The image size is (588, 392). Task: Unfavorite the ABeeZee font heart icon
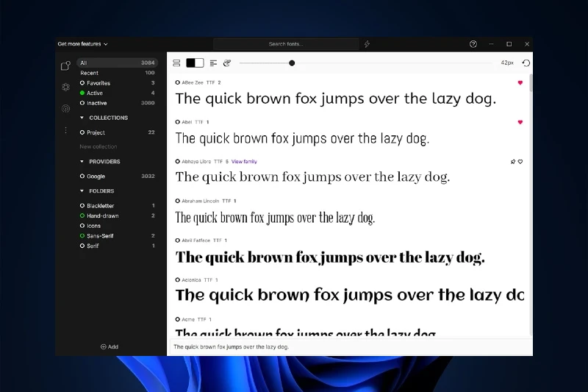(x=520, y=83)
